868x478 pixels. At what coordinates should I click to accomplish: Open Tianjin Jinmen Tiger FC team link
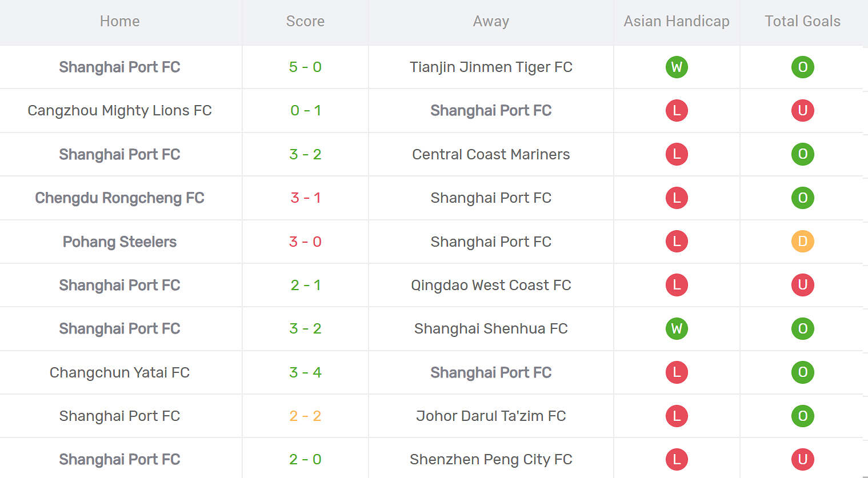(491, 67)
